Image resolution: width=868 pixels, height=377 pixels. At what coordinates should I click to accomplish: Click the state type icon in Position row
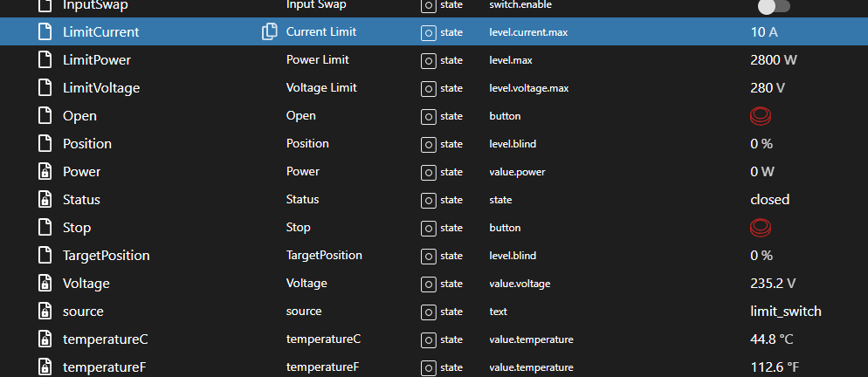[429, 144]
